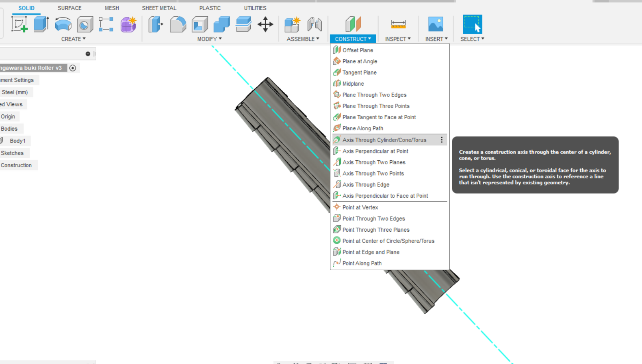The height and width of the screenshot is (364, 642).
Task: Activate the Roller v3 component radio button
Action: [x=73, y=68]
